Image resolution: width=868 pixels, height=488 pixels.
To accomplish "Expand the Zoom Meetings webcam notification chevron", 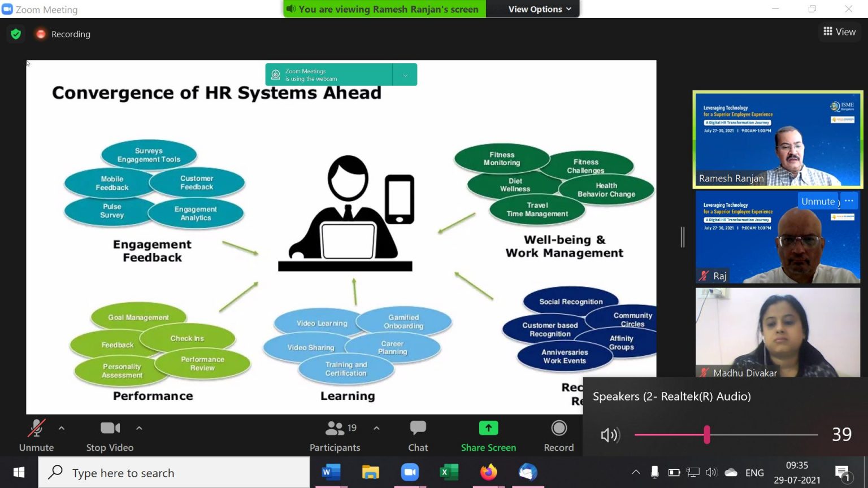I will click(405, 75).
